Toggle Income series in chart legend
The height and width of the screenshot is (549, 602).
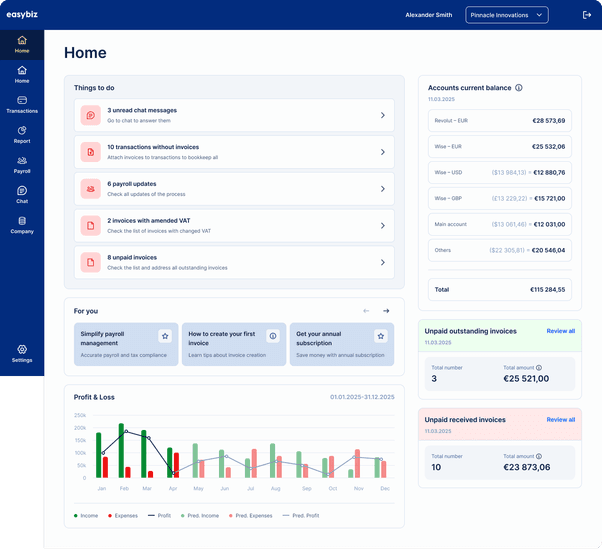[x=86, y=516]
